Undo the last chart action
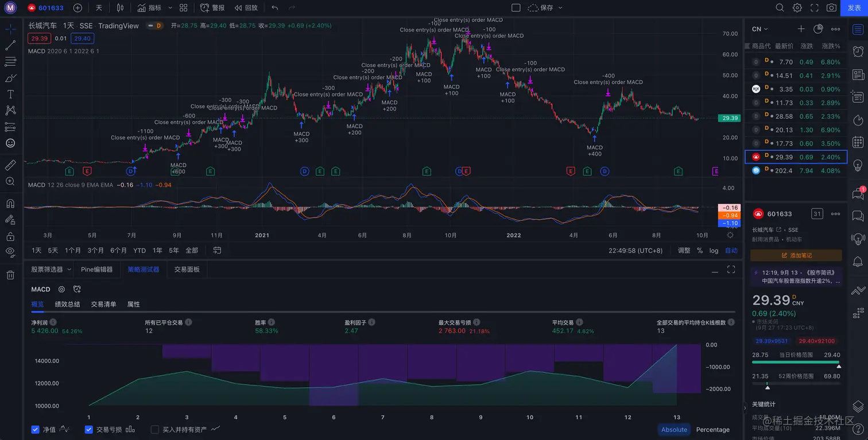 [274, 8]
